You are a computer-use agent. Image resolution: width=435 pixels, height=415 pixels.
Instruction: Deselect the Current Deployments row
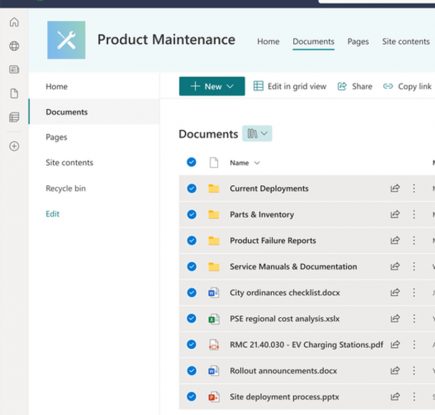[191, 188]
